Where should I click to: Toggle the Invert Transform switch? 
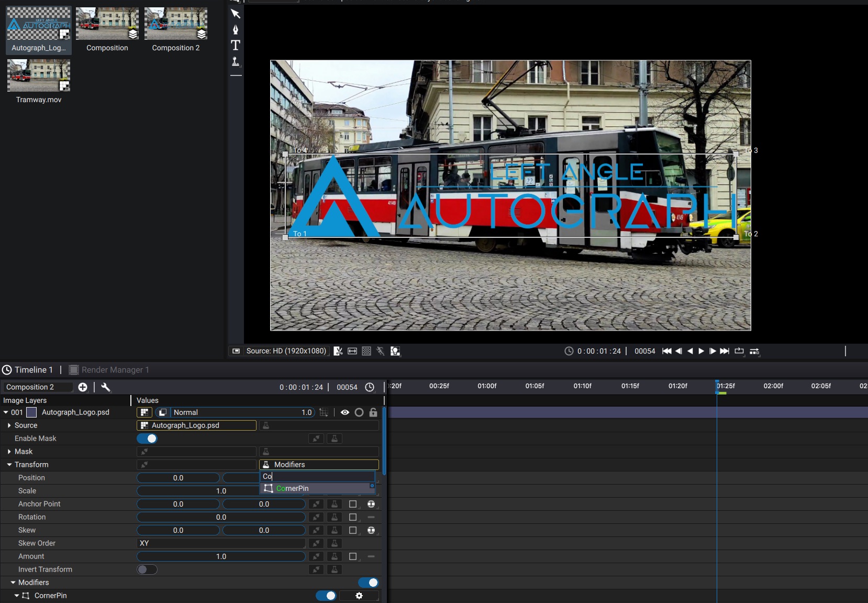pos(147,569)
